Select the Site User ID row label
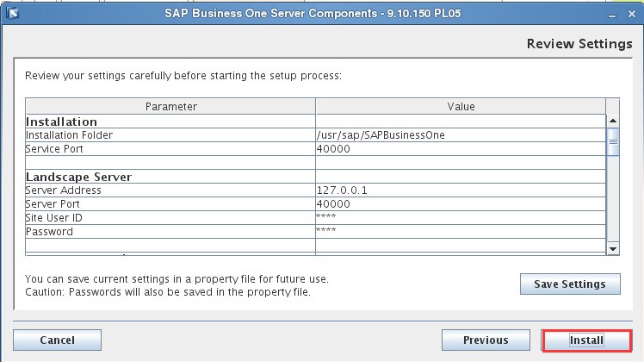 (53, 217)
